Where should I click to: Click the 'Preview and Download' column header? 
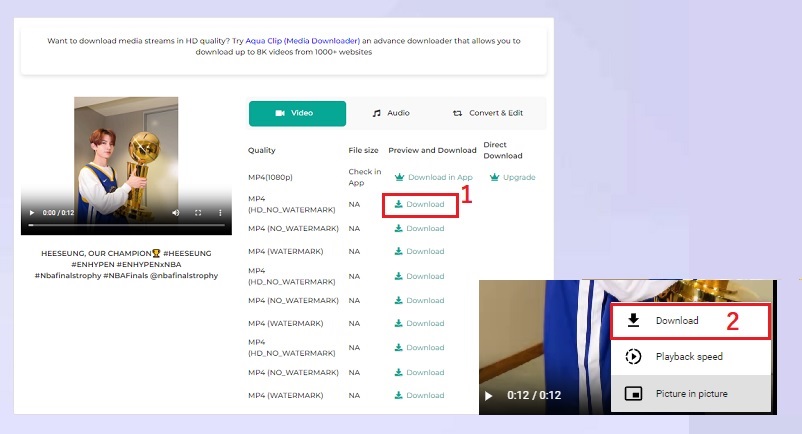432,150
